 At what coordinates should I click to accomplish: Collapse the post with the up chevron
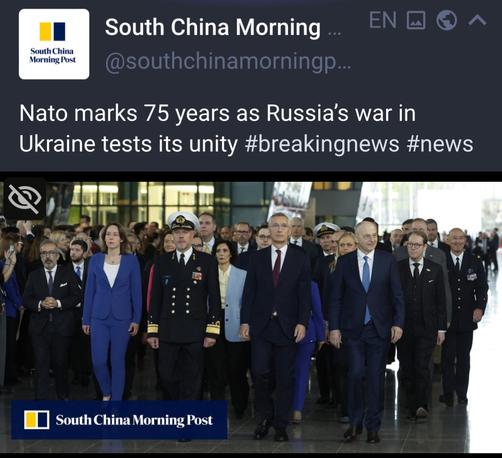pos(477,21)
